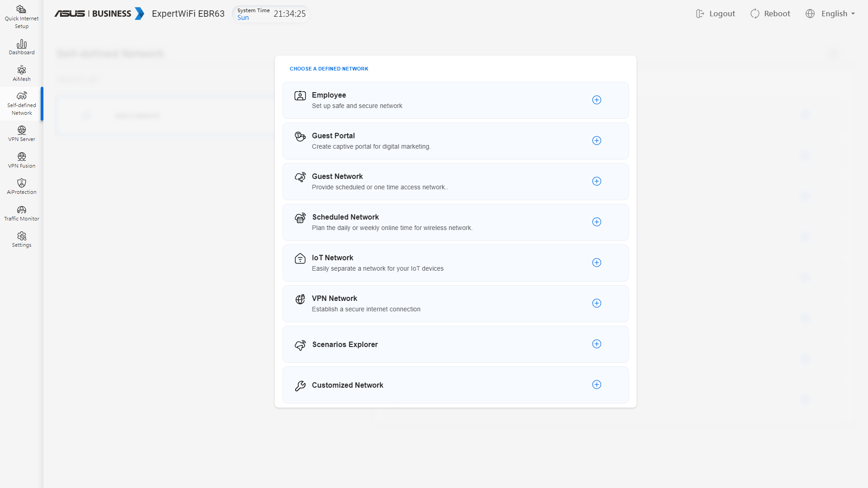Click the Logout button
The width and height of the screenshot is (868, 488).
pyautogui.click(x=716, y=14)
